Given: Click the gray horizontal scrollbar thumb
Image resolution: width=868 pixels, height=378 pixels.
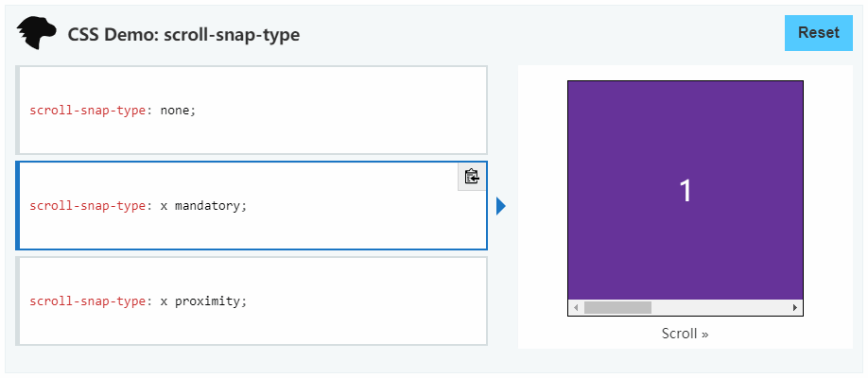Looking at the screenshot, I should click(617, 308).
